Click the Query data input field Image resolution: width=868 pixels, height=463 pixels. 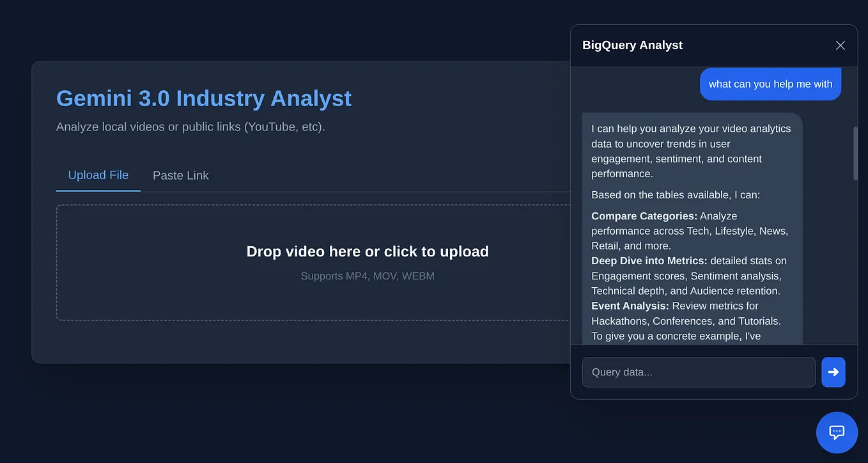(699, 372)
